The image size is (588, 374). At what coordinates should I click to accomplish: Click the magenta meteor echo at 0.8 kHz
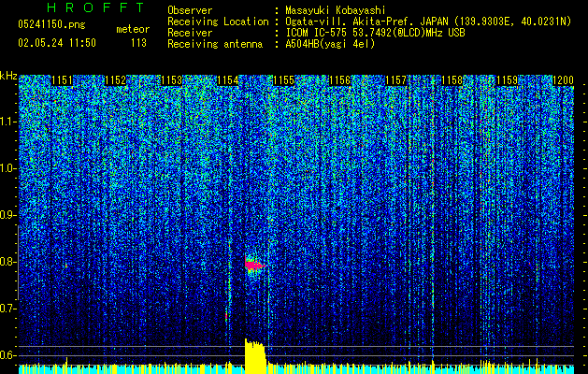pos(254,265)
